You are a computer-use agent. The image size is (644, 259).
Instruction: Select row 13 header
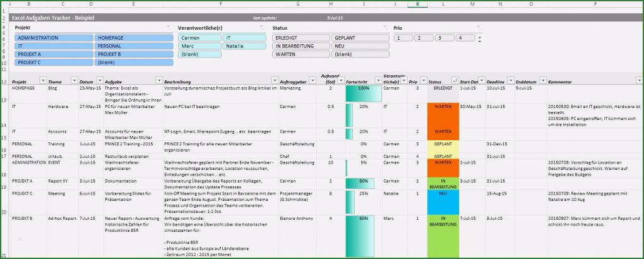click(x=4, y=93)
